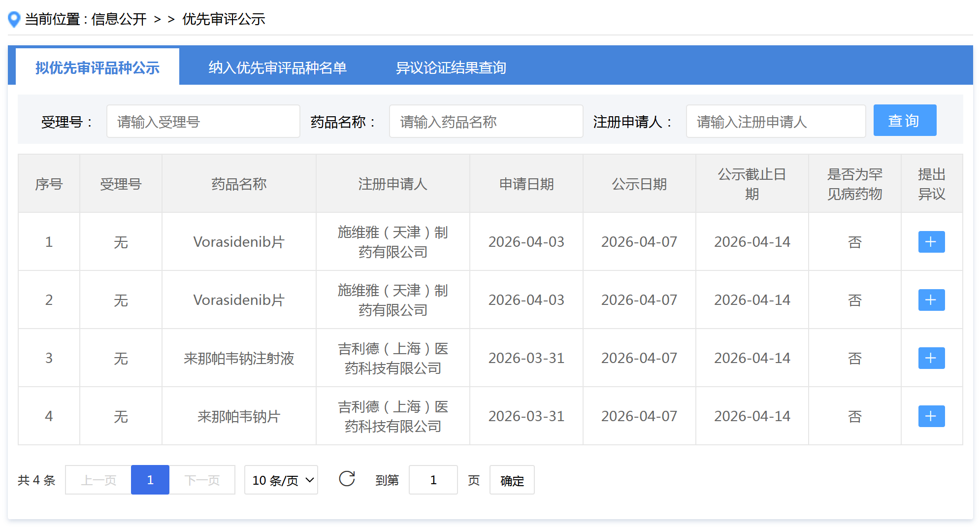This screenshot has height=531, width=980.
Task: Click the page number jump input box
Action: coord(433,479)
